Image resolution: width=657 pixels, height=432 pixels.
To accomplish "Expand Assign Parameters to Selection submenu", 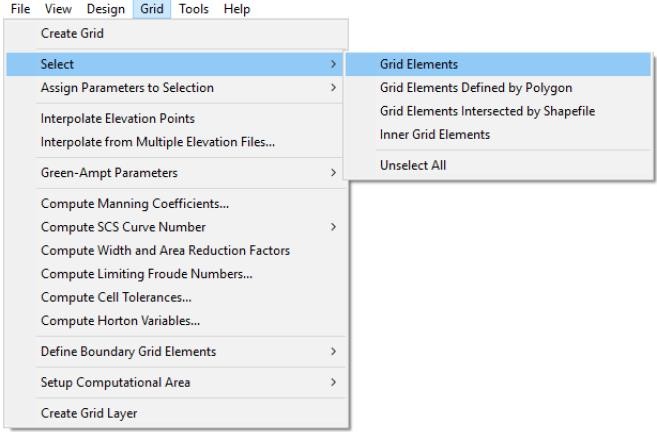I will tap(126, 88).
